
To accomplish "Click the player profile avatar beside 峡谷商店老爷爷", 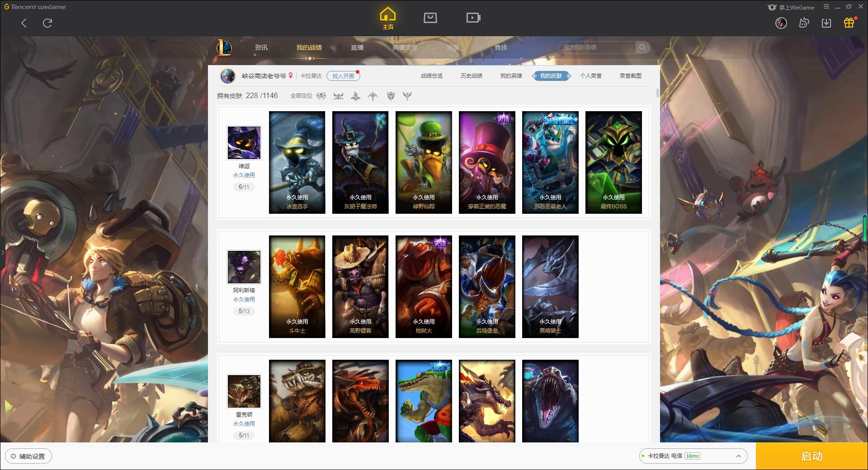I will click(x=228, y=76).
